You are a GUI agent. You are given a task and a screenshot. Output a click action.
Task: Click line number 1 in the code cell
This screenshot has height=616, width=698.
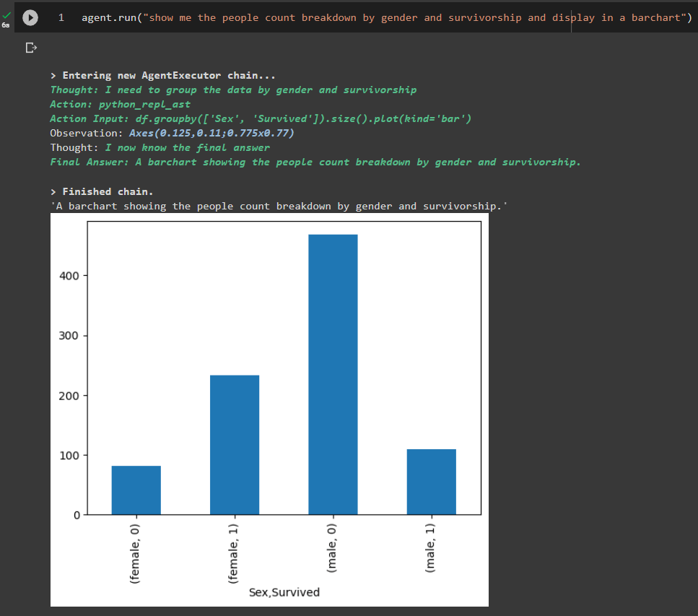click(61, 18)
